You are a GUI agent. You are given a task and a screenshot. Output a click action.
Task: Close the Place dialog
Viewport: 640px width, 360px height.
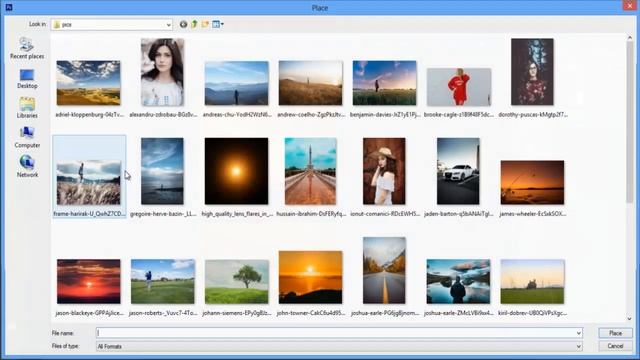coord(629,6)
